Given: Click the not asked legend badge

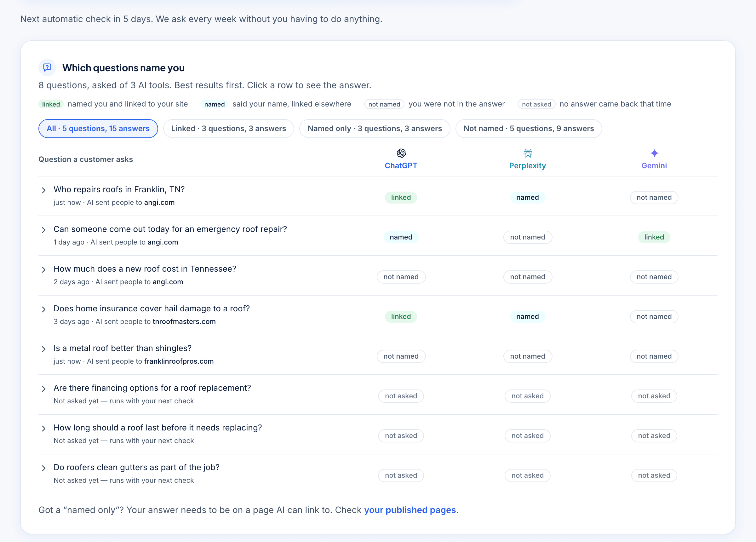Looking at the screenshot, I should [536, 104].
